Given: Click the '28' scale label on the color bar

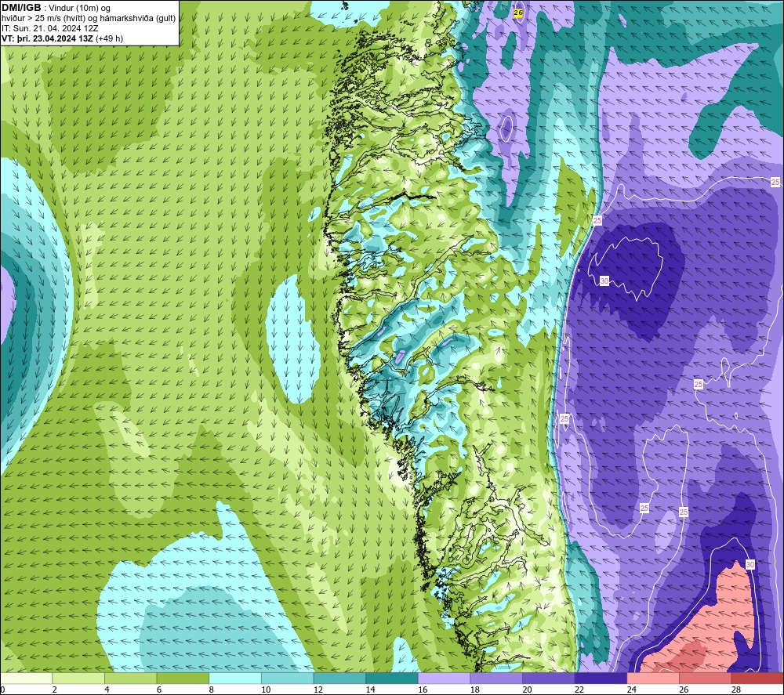Looking at the screenshot, I should [x=736, y=690].
